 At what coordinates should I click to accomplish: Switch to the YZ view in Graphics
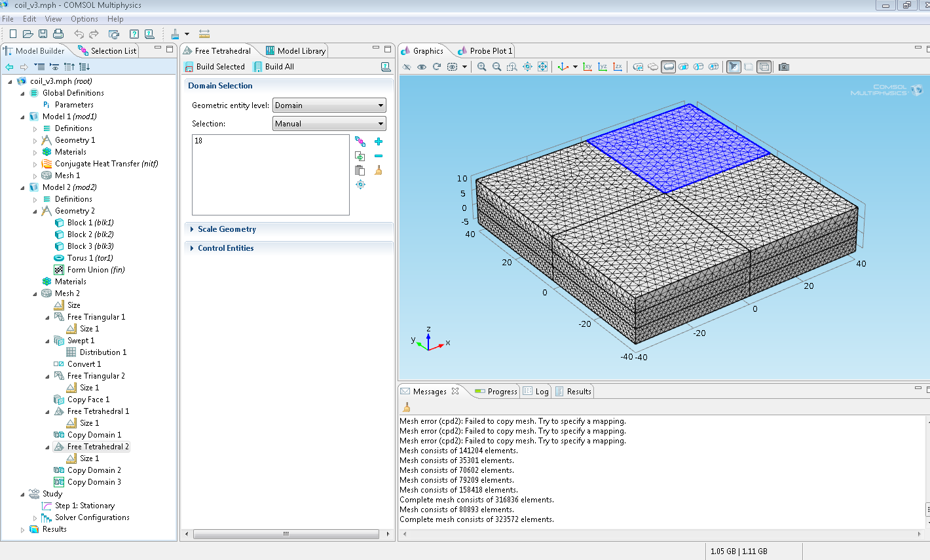[x=603, y=67]
